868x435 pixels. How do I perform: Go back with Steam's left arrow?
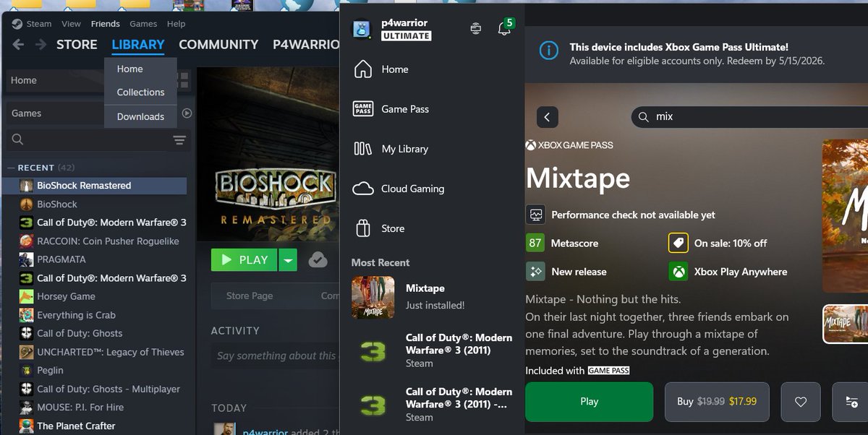point(18,45)
